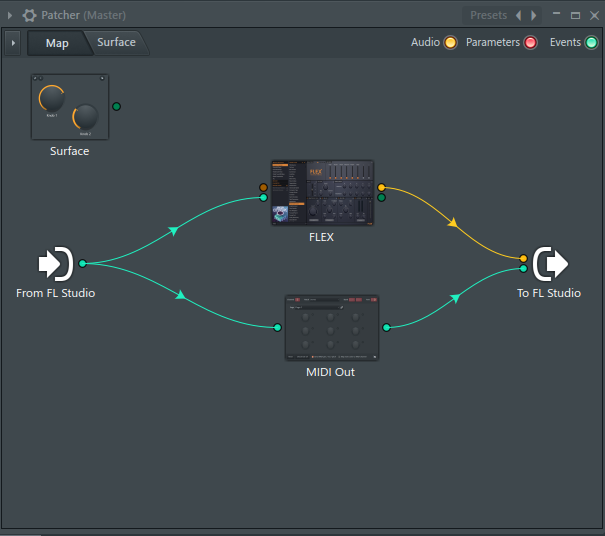Click arrow on yellow FLEX audio cable
The image size is (605, 536).
[453, 223]
